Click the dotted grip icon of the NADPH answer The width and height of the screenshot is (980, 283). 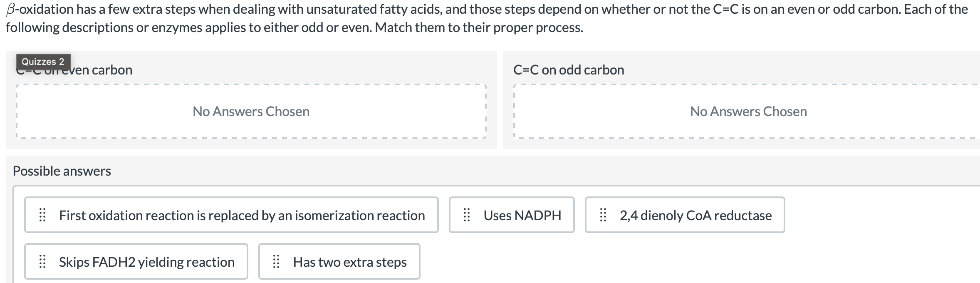[466, 215]
